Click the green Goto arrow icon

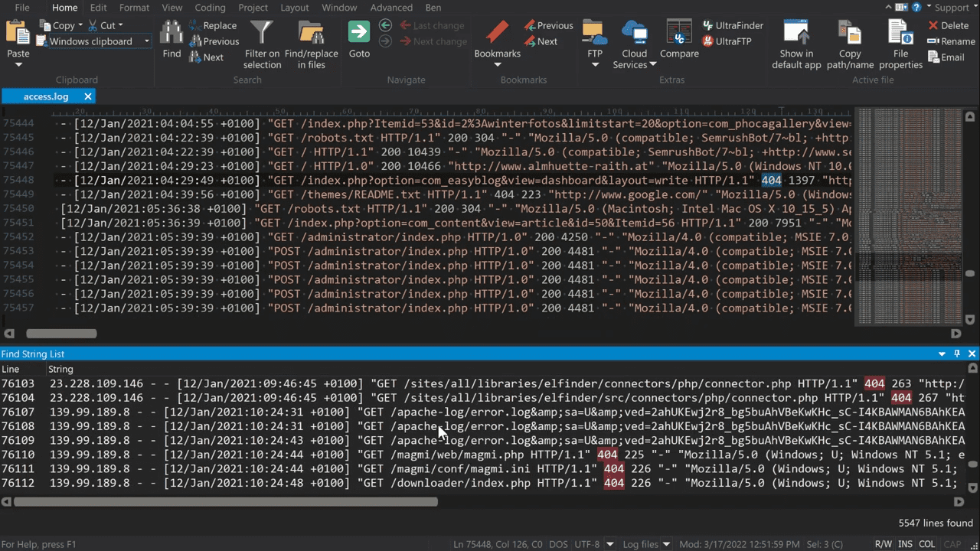click(x=359, y=32)
